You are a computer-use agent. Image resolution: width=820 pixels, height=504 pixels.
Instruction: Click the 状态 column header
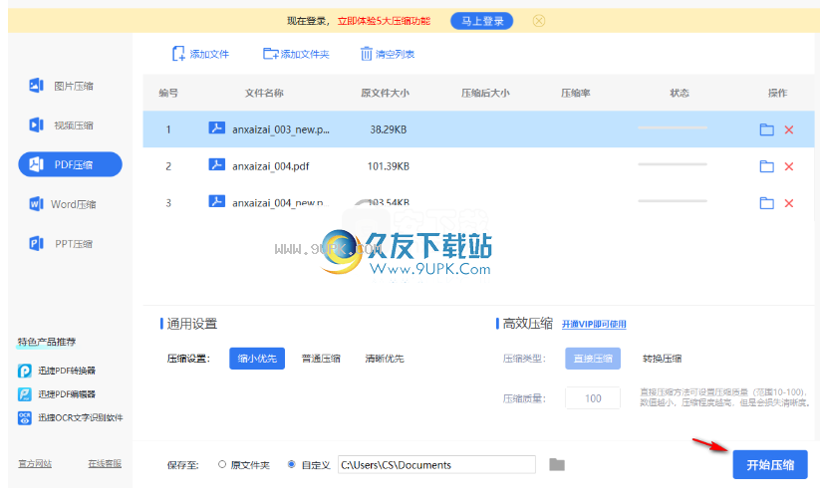tap(680, 93)
